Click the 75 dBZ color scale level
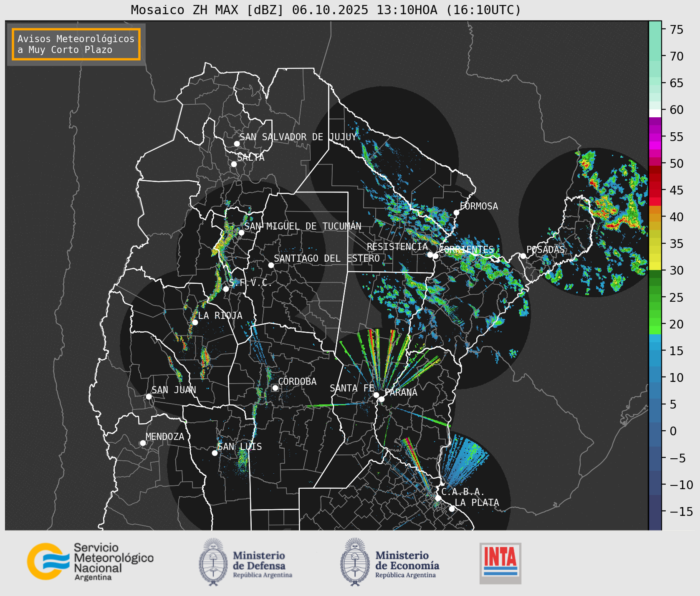The image size is (700, 596). click(x=677, y=30)
